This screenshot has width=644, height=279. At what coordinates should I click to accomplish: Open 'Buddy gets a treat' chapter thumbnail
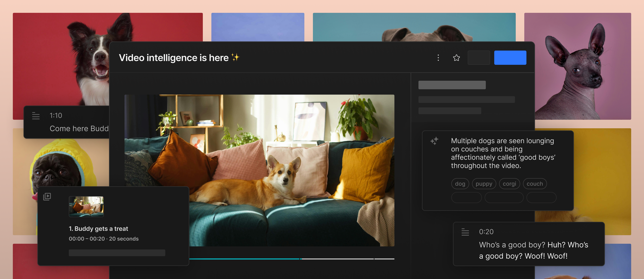[x=86, y=206]
